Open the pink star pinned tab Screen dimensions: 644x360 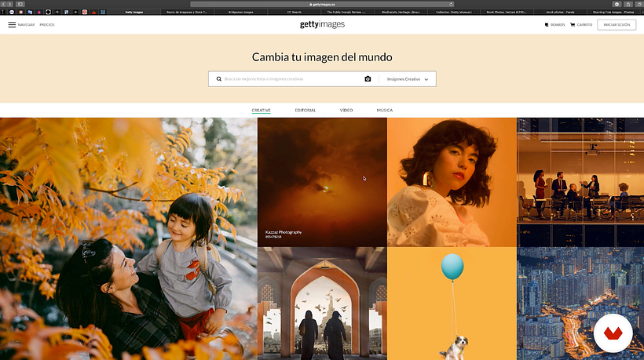coord(39,13)
